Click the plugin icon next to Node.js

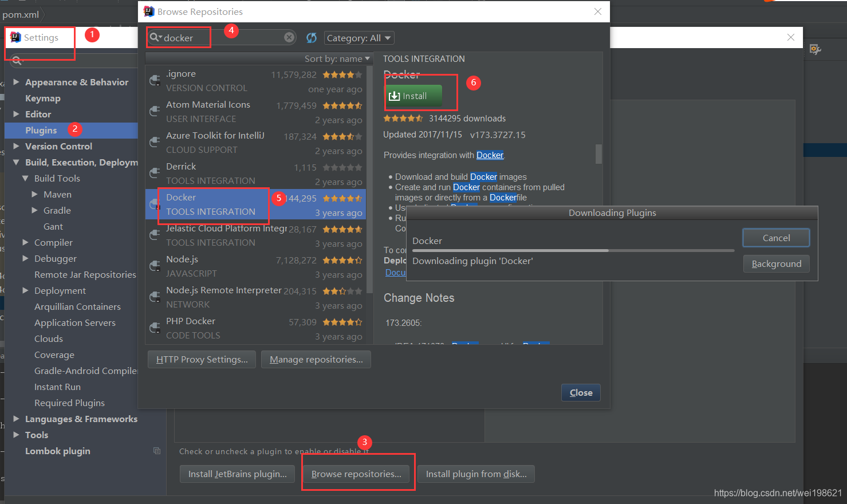155,266
